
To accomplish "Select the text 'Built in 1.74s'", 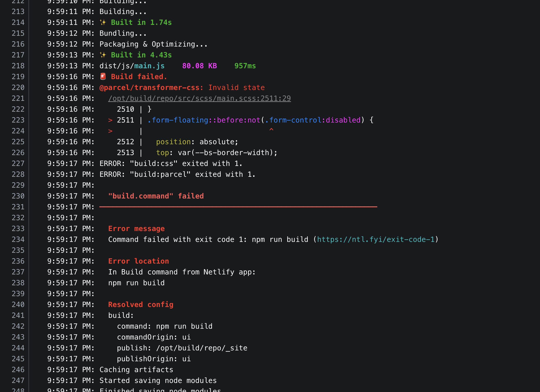I will (x=141, y=22).
